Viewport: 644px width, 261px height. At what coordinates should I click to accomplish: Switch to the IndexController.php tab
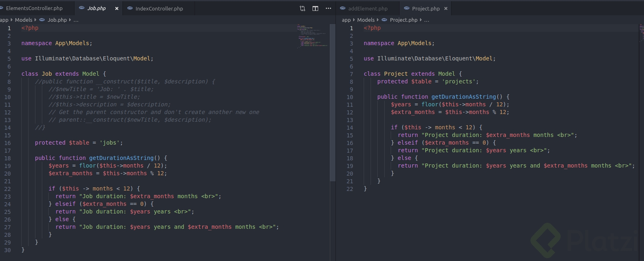point(159,8)
